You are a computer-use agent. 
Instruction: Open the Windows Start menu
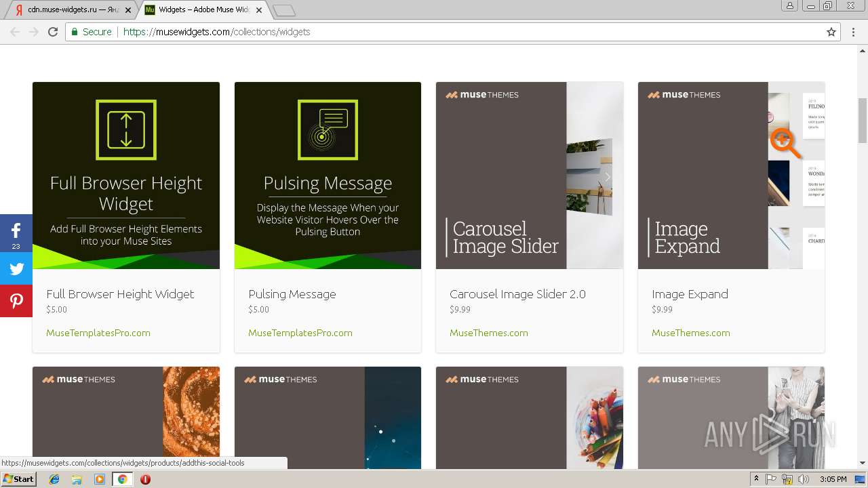tap(18, 479)
